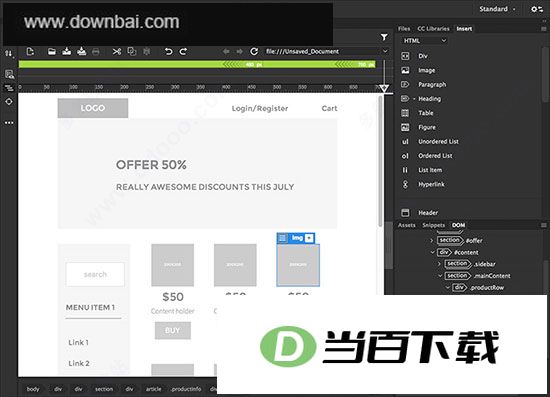Switch to the Snippets tab
550x397 pixels.
click(x=434, y=225)
